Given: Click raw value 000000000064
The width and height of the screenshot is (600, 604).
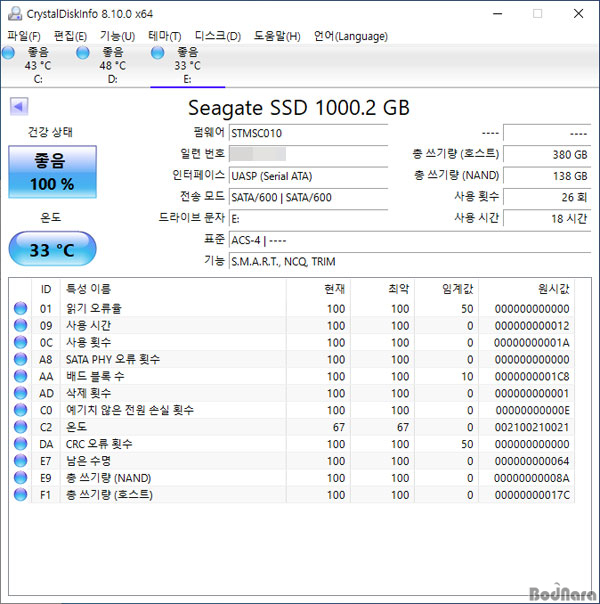Looking at the screenshot, I should [532, 461].
